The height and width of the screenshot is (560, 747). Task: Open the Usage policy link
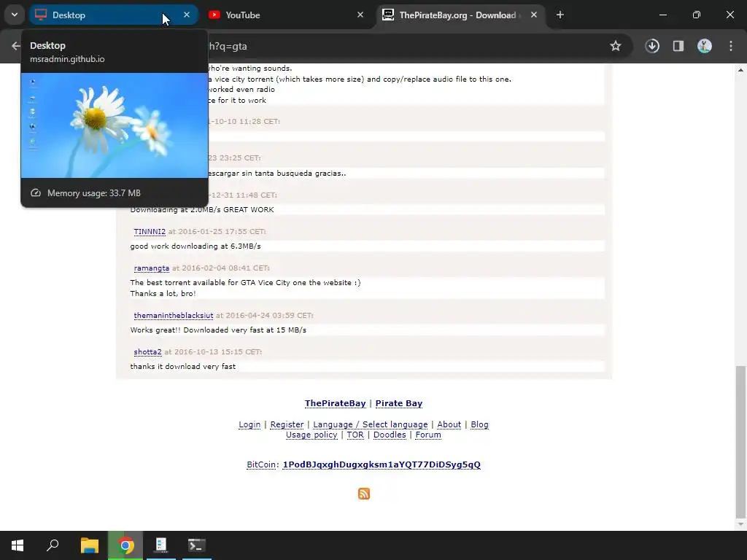tap(311, 435)
